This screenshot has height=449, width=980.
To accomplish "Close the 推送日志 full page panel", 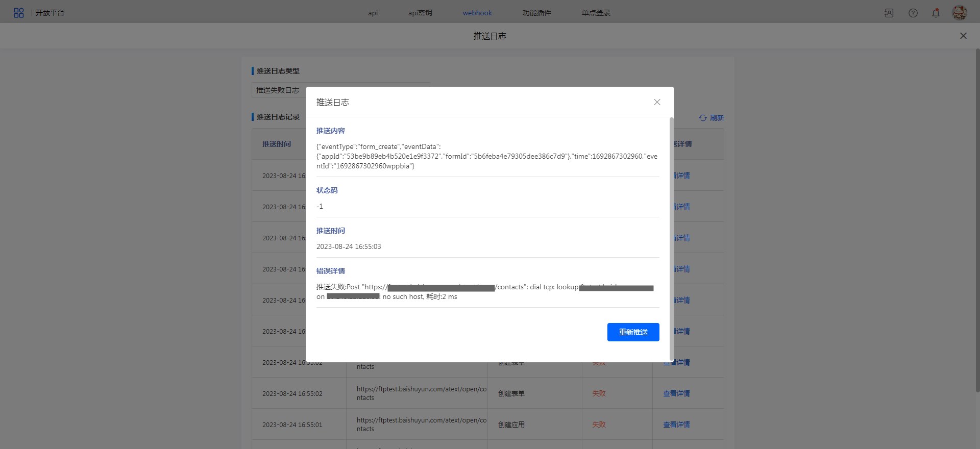I will [963, 36].
